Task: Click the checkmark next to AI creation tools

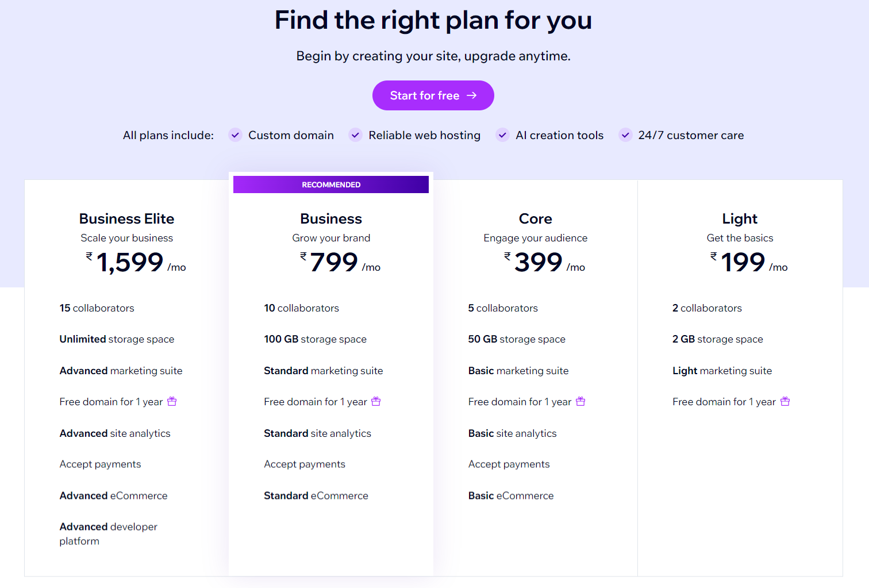Action: pyautogui.click(x=502, y=135)
